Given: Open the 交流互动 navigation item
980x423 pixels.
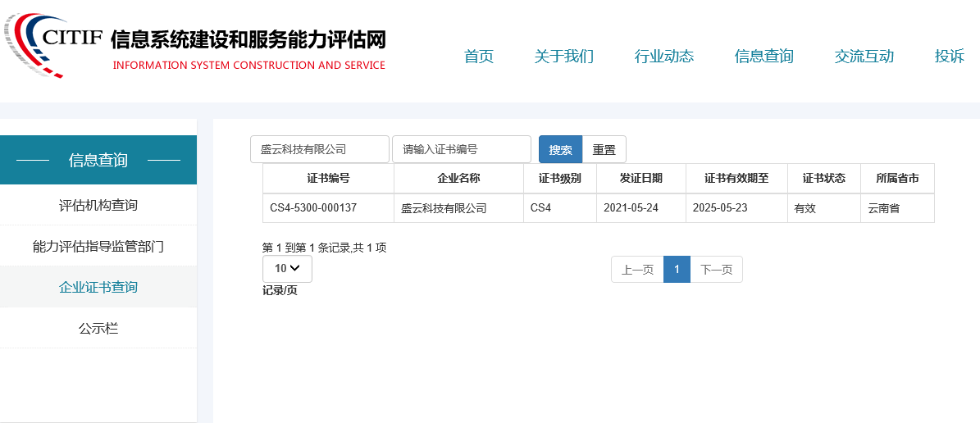Looking at the screenshot, I should [864, 57].
